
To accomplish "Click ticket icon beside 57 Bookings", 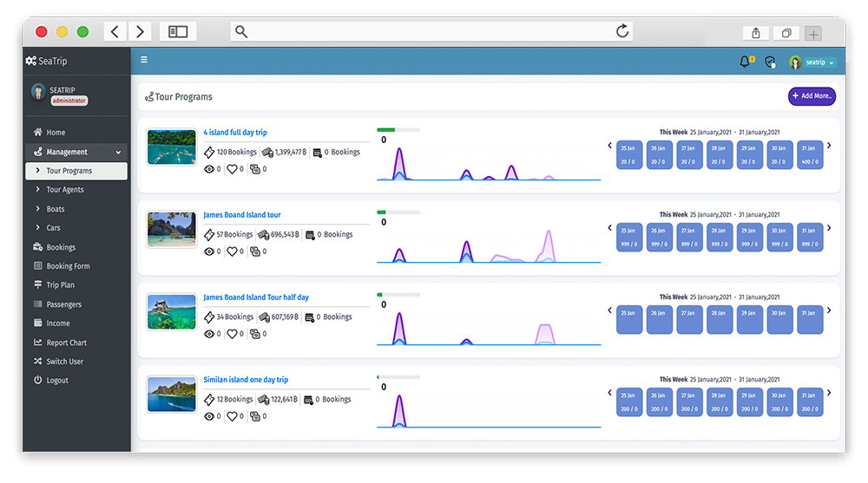I will (208, 235).
